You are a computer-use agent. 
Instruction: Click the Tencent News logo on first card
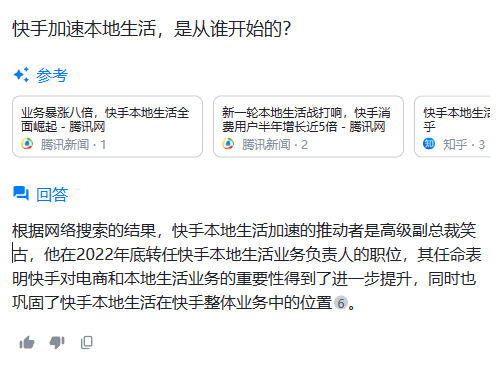point(27,144)
